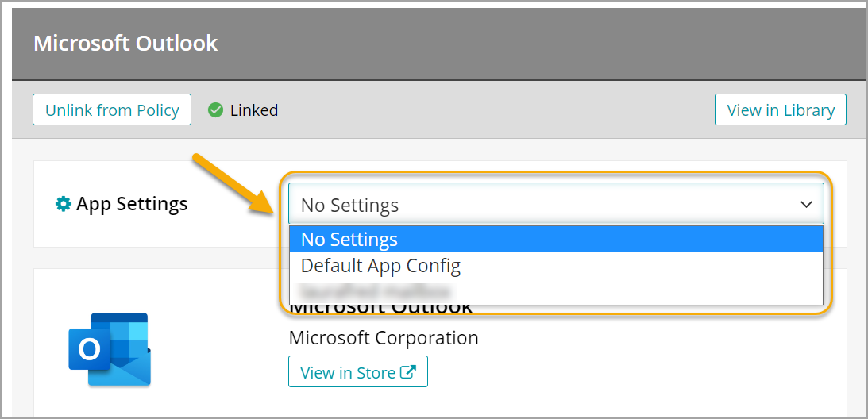Open View in Library

click(780, 110)
